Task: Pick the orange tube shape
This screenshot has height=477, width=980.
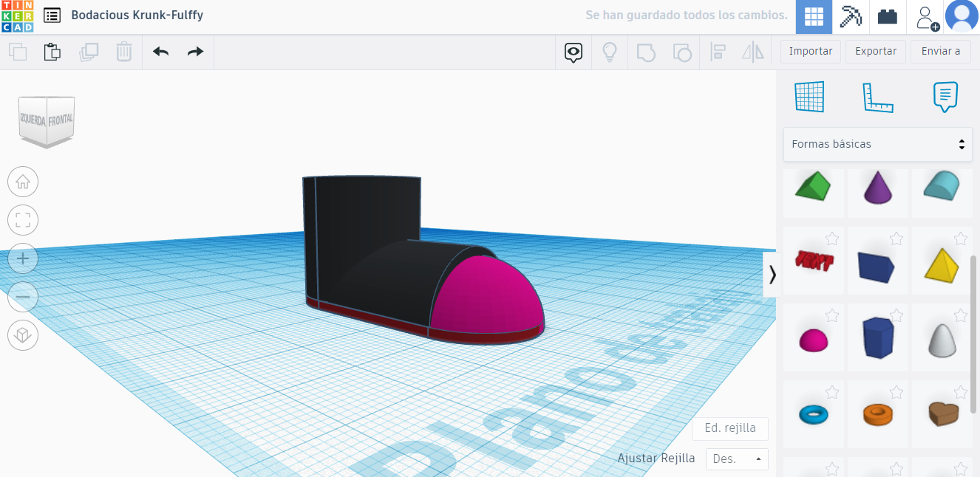Action: [877, 413]
